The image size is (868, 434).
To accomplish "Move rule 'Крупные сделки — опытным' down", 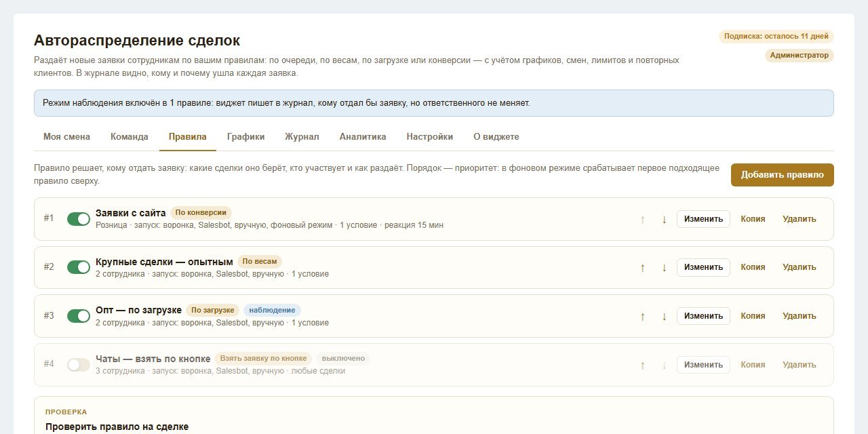I will 664,267.
